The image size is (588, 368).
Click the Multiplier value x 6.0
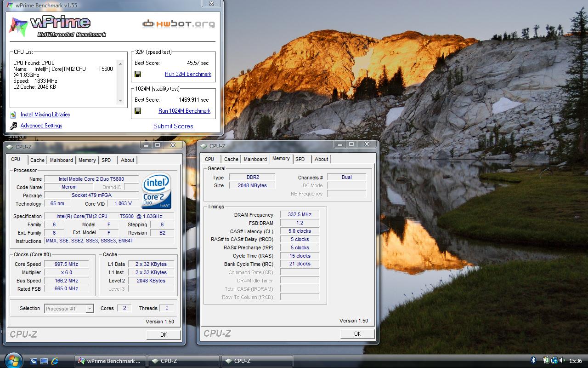(x=67, y=272)
